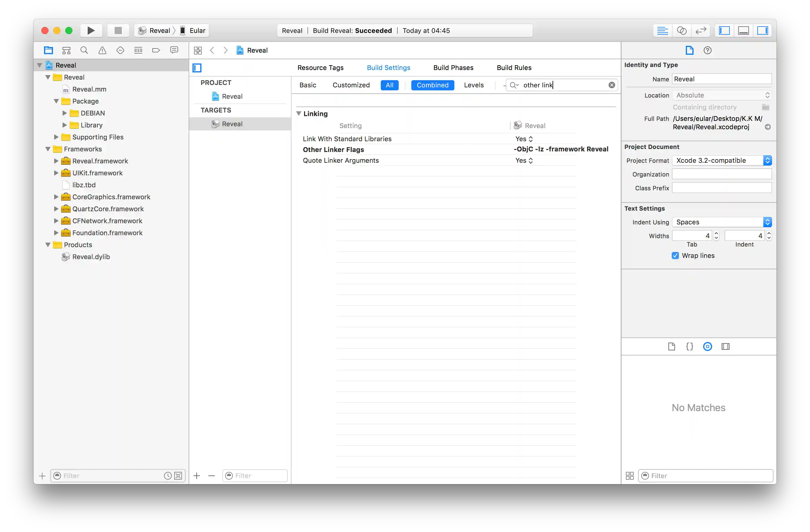Show the Breakpoint navigator icon
Viewport: 810px width, 532px height.
point(156,50)
